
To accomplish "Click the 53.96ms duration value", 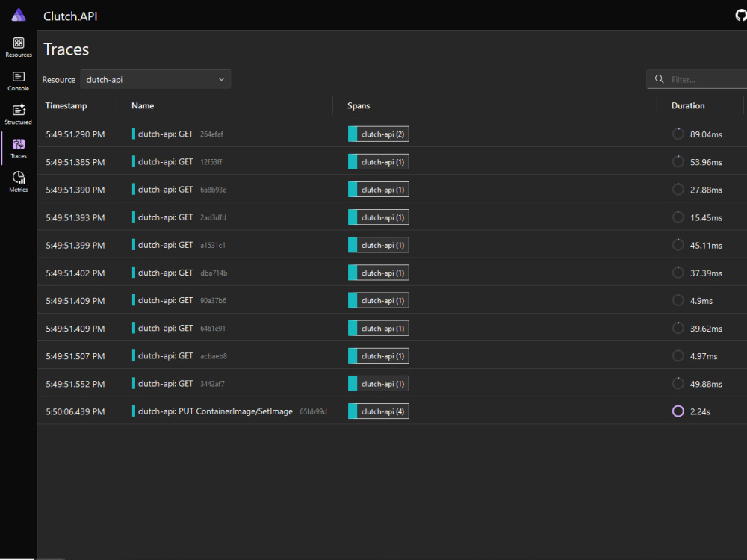I will (x=706, y=162).
